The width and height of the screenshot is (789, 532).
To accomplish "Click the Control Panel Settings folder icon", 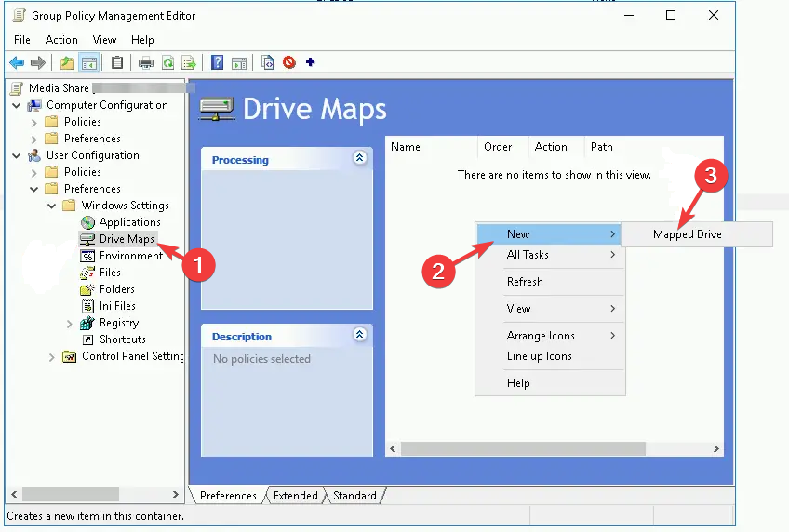I will click(x=69, y=356).
